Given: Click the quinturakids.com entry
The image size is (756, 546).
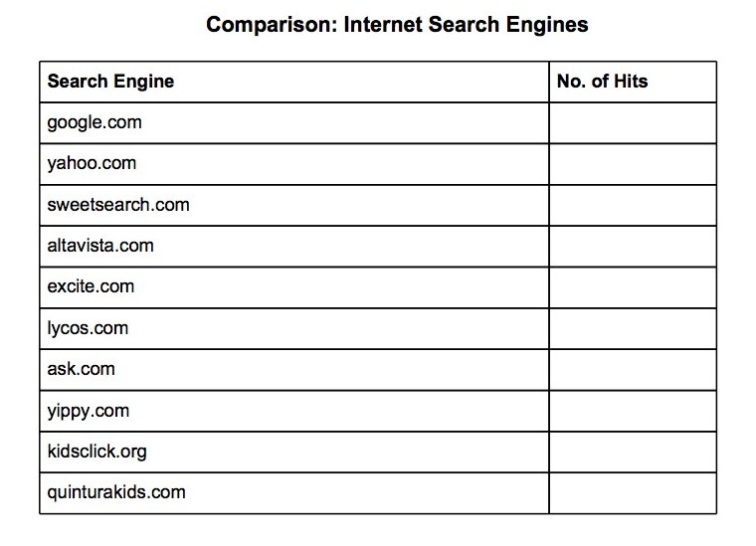Looking at the screenshot, I should click(x=115, y=492).
